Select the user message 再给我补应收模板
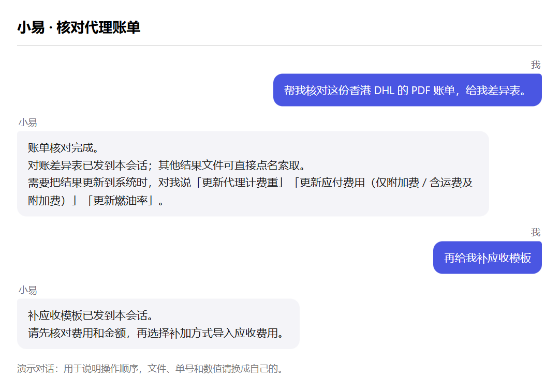Image resolution: width=559 pixels, height=392 pixels. [488, 258]
